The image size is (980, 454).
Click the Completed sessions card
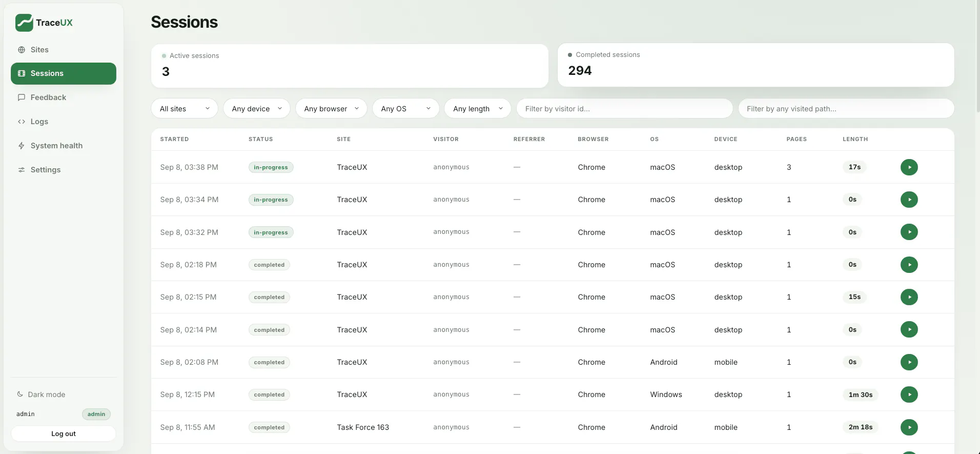coord(756,65)
